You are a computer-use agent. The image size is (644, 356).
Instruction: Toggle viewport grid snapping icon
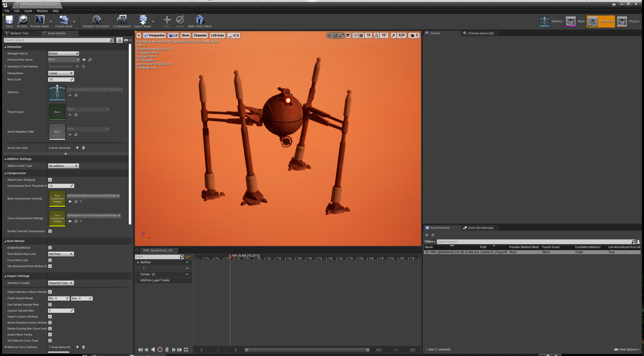(361, 35)
